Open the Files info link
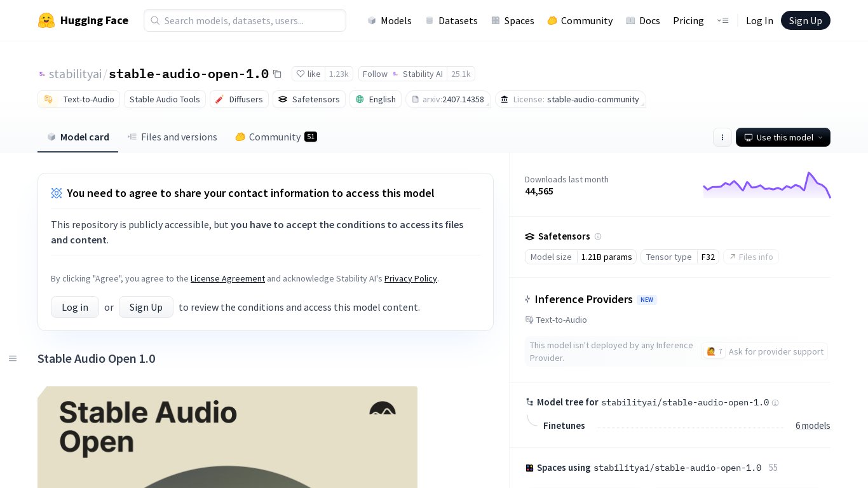 pyautogui.click(x=751, y=257)
